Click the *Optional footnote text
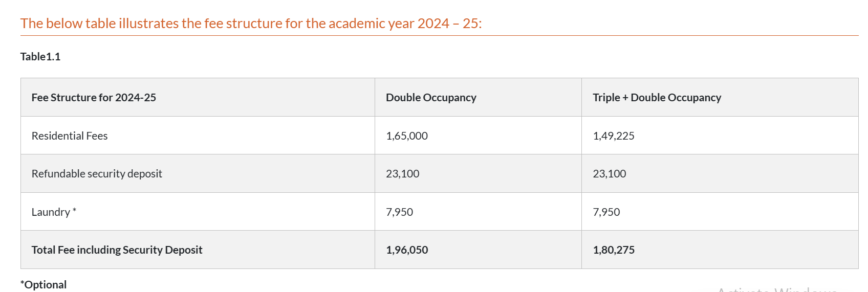Screen dimensions: 868x292 pyautogui.click(x=44, y=285)
